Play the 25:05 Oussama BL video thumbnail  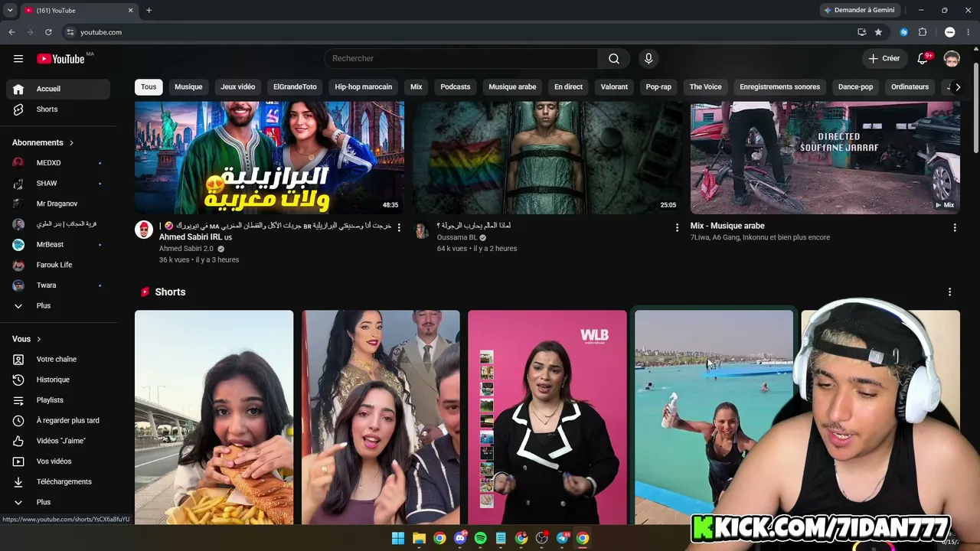[x=547, y=158]
